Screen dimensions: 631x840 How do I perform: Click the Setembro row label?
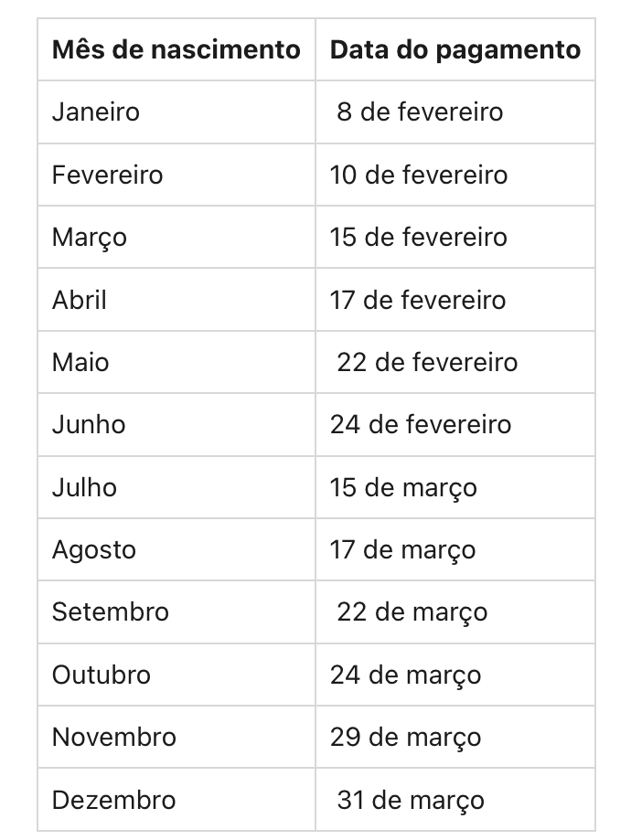tap(111, 611)
